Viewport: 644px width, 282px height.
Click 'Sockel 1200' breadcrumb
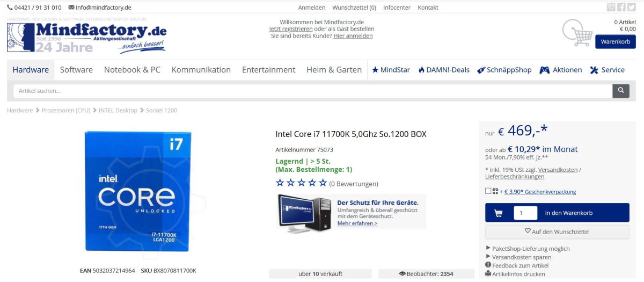pos(162,110)
